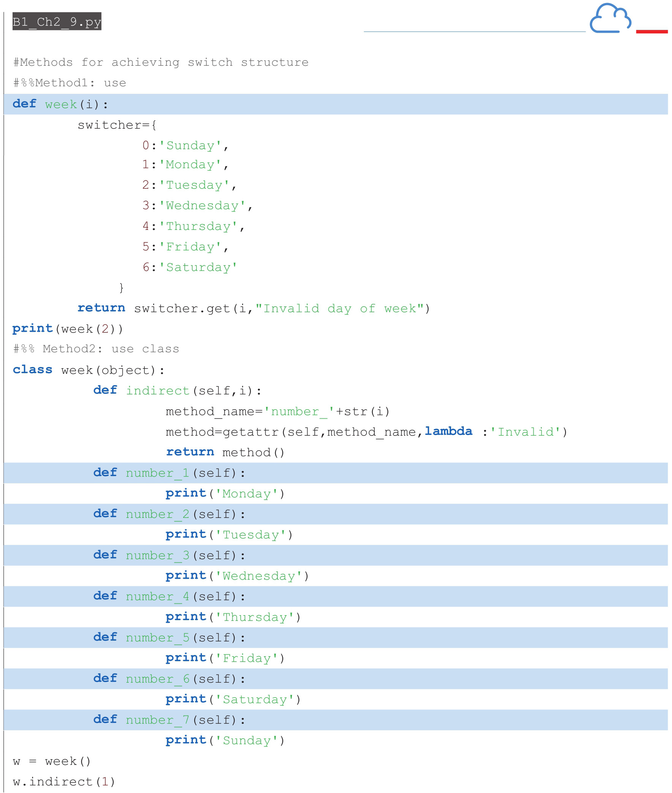Click the print('Friday') statement
The width and height of the screenshot is (672, 793).
click(225, 658)
